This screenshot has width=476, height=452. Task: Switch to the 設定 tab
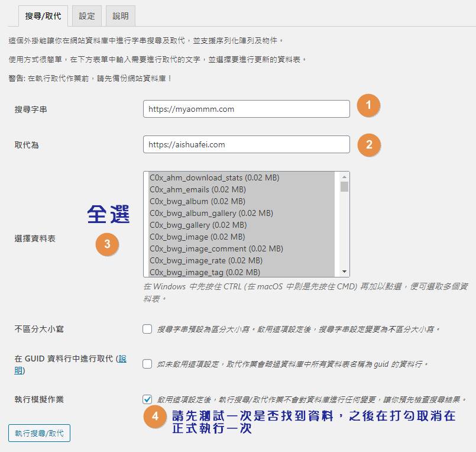(87, 16)
